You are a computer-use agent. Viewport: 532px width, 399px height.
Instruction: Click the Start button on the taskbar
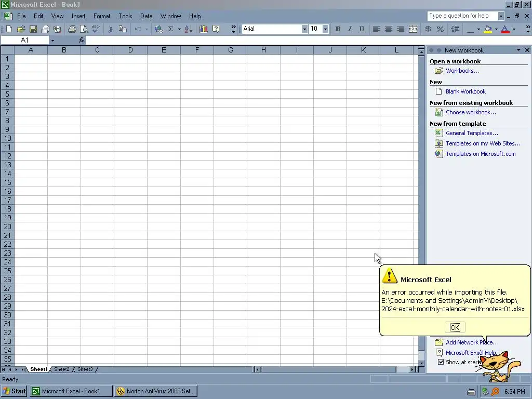coord(15,391)
